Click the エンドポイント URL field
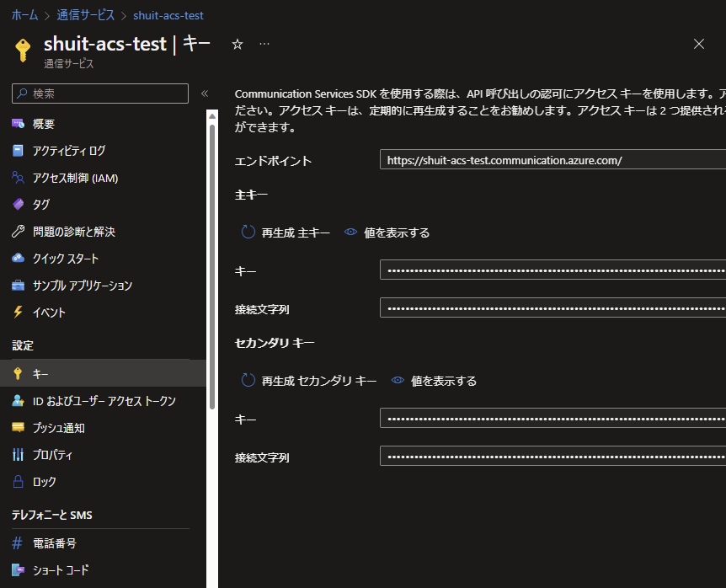 pyautogui.click(x=553, y=160)
